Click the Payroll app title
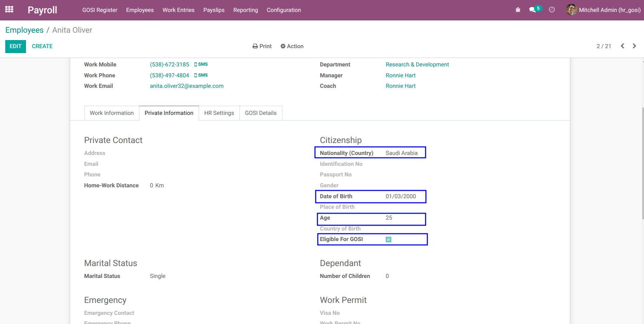Screen dimensions: 644x324 (x=42, y=10)
